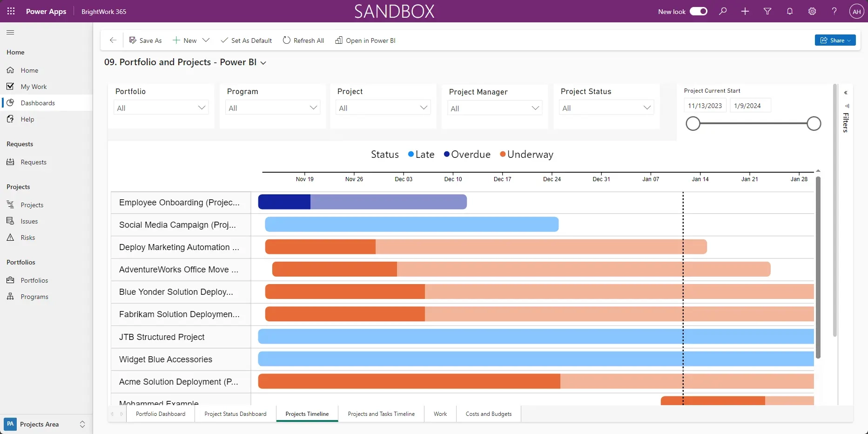Click Set As Default option
Image resolution: width=868 pixels, height=434 pixels.
246,41
